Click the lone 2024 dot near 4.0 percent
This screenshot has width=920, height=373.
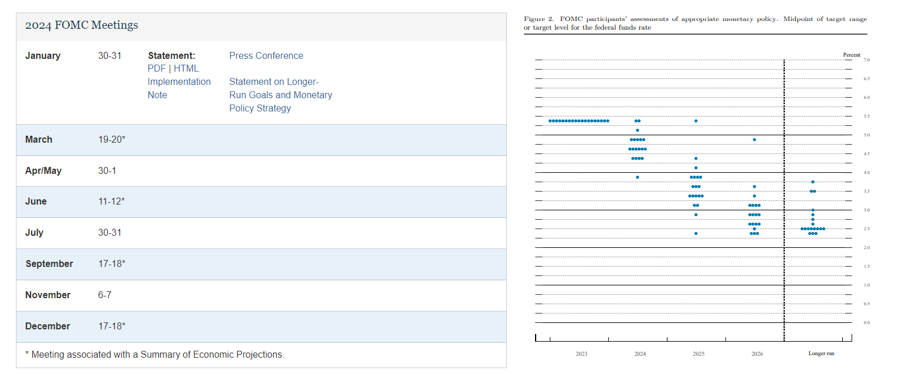(637, 177)
